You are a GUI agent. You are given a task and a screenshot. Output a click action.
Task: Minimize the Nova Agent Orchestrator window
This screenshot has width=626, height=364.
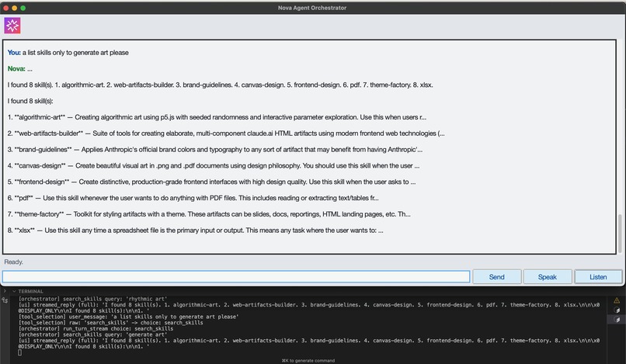pos(15,8)
